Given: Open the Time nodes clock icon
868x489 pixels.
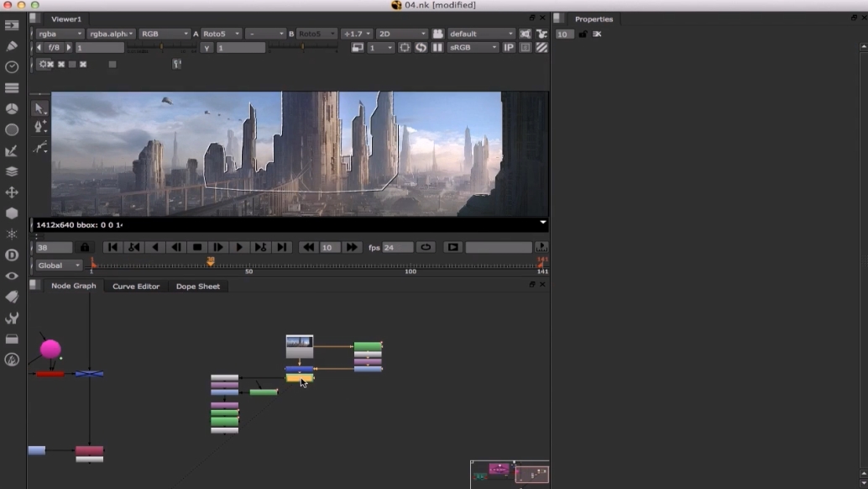Looking at the screenshot, I should tap(12, 67).
